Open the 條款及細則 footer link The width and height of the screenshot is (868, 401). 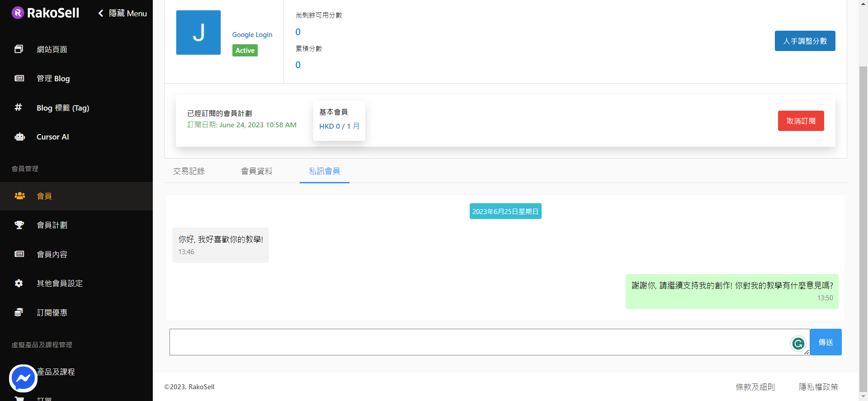(755, 387)
